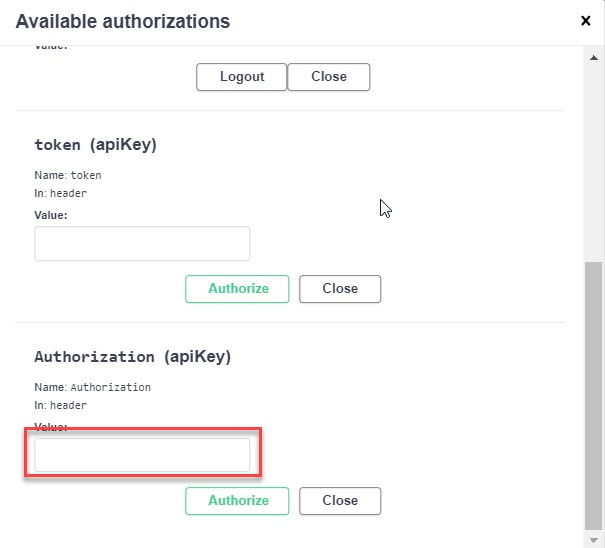Image resolution: width=605 pixels, height=548 pixels.
Task: Click 'In: header' under Name: Authorization
Action: pyautogui.click(x=61, y=405)
